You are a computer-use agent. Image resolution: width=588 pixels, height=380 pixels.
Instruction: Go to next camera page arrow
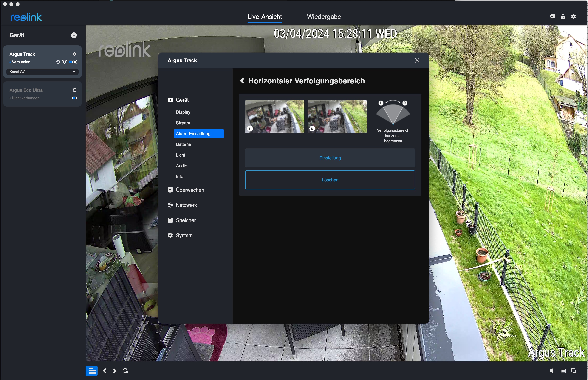point(115,371)
